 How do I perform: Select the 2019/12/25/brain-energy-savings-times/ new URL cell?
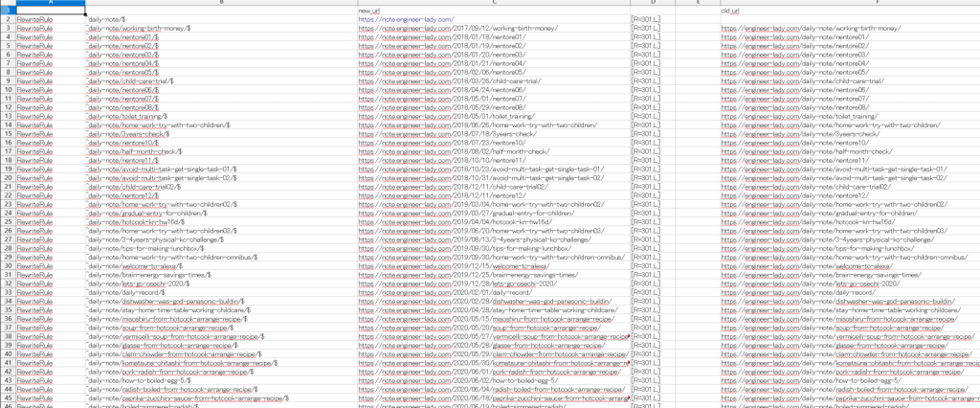coord(494,275)
